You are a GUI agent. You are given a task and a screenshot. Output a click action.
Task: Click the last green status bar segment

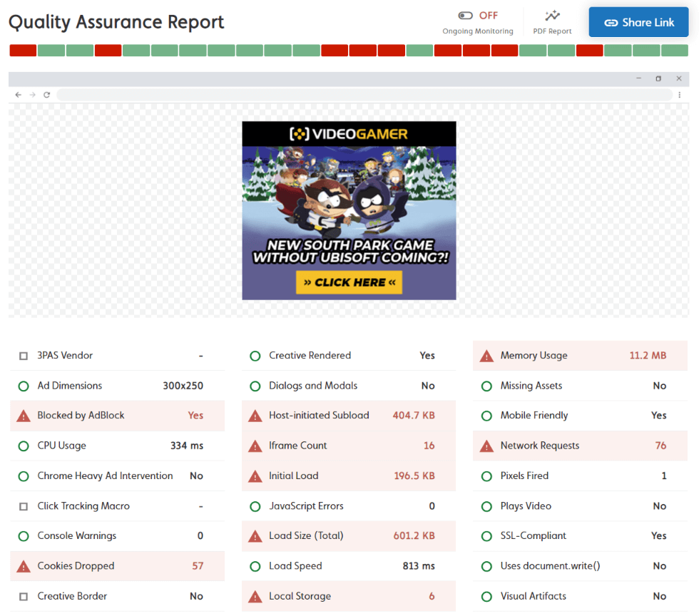coord(675,51)
